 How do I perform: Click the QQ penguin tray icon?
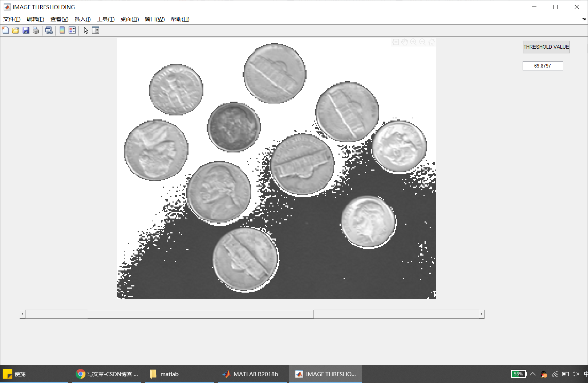[544, 374]
